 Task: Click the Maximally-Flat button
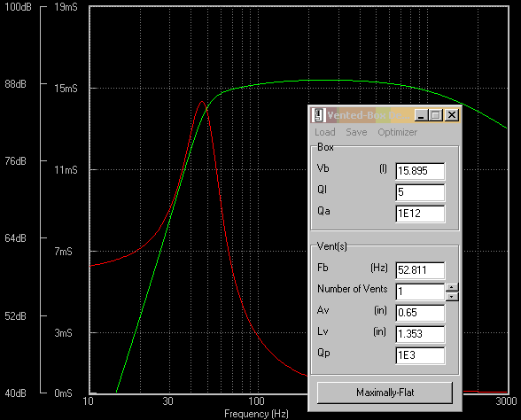(385, 393)
